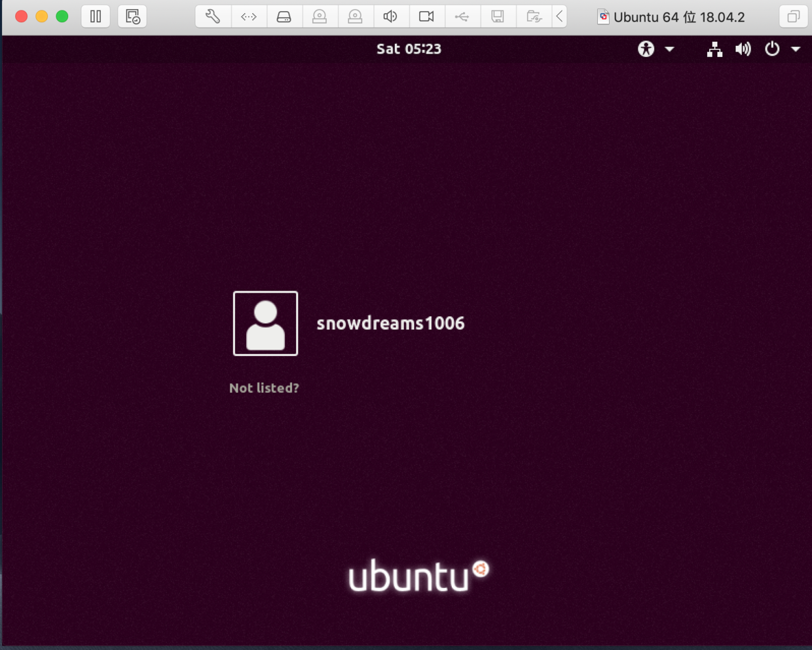Open VMware virtual machine settings wrench icon
This screenshot has width=812, height=650.
pos(212,16)
